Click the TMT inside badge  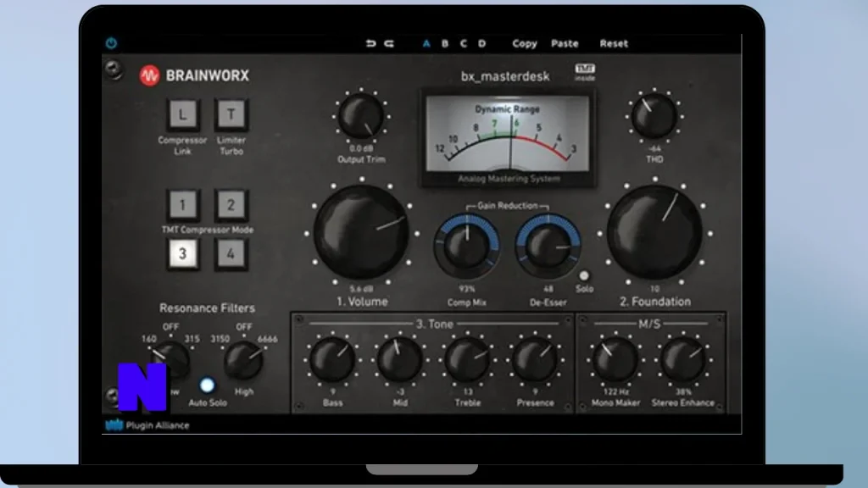point(585,72)
